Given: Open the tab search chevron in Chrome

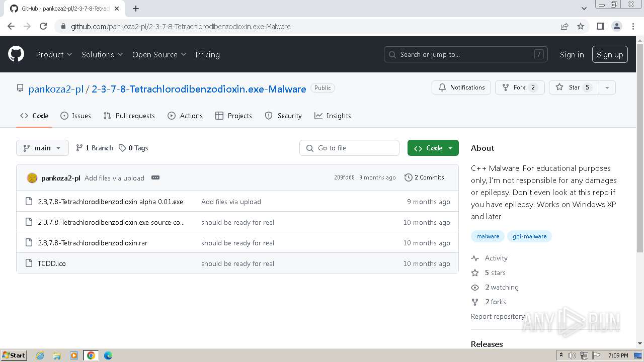Looking at the screenshot, I should click(x=584, y=9).
